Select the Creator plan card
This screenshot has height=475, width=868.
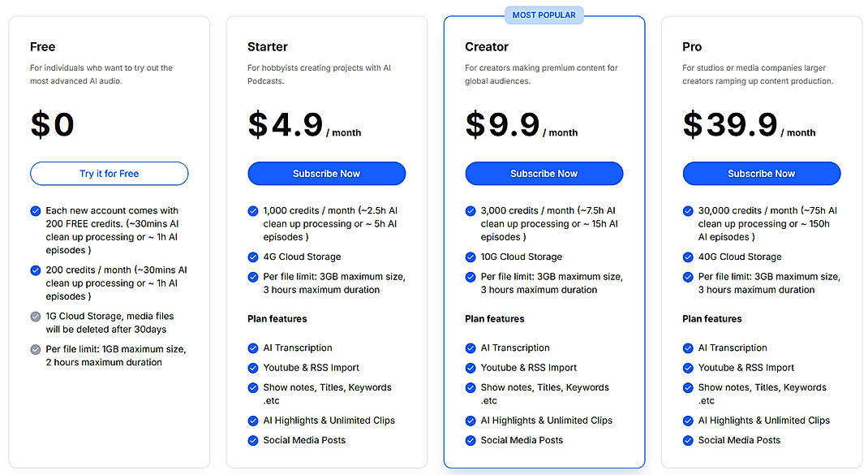[x=544, y=97]
